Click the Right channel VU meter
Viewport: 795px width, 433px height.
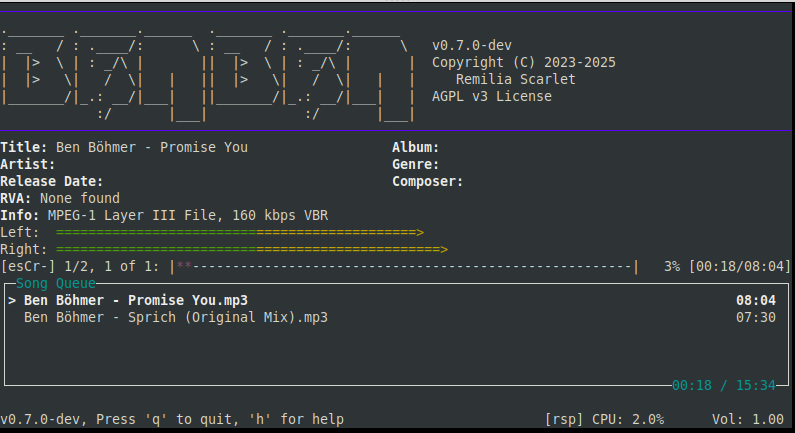(x=252, y=249)
